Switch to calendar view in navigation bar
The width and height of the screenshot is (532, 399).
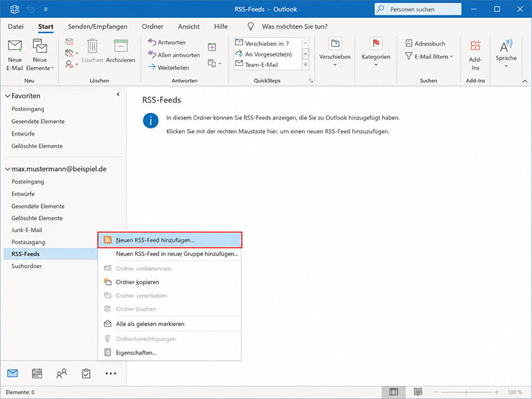[37, 373]
